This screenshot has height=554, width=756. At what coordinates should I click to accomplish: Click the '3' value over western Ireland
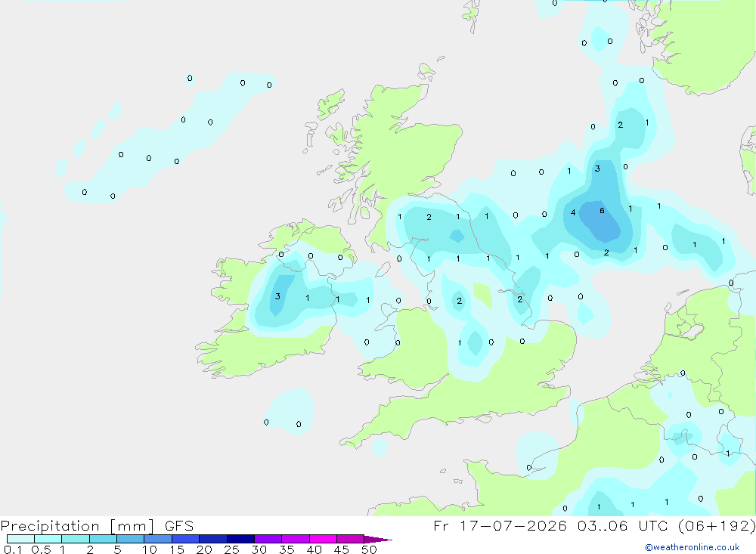click(277, 296)
